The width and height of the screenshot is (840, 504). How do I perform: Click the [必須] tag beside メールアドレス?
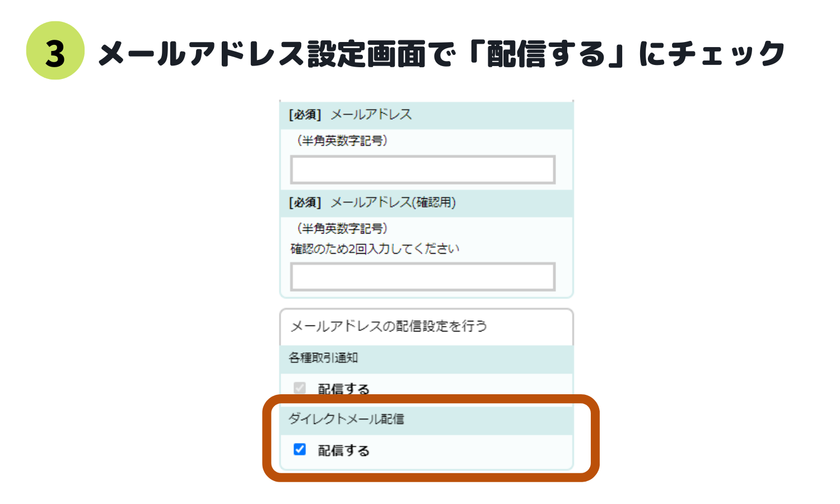pyautogui.click(x=305, y=115)
